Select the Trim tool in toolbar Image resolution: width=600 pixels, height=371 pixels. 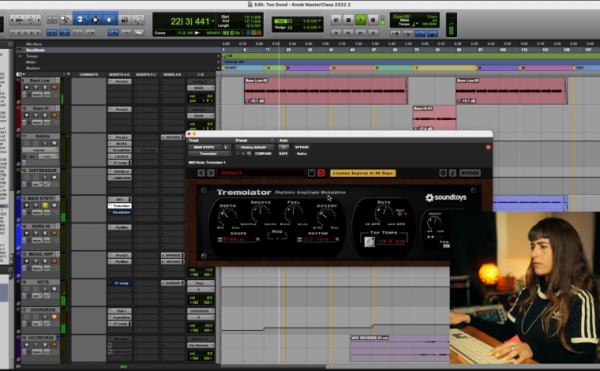(80, 20)
